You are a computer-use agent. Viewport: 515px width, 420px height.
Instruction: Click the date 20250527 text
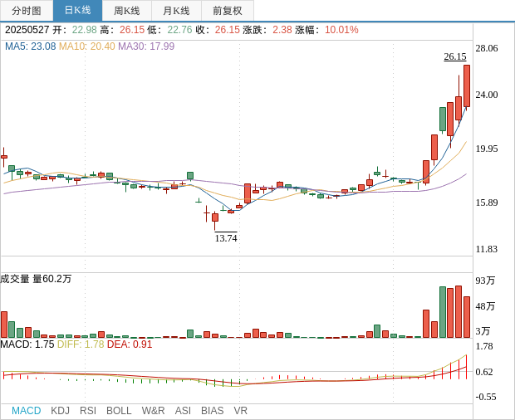click(27, 30)
